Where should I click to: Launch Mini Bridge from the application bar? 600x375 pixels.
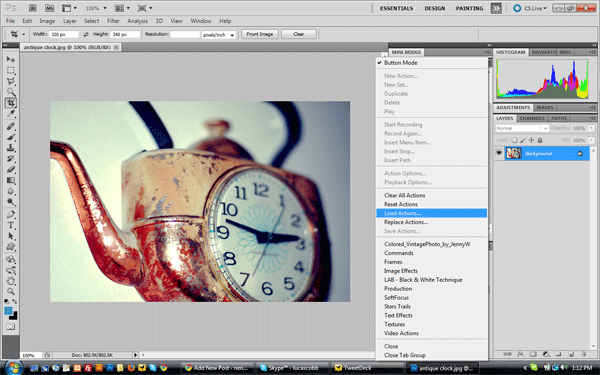pyautogui.click(x=49, y=8)
